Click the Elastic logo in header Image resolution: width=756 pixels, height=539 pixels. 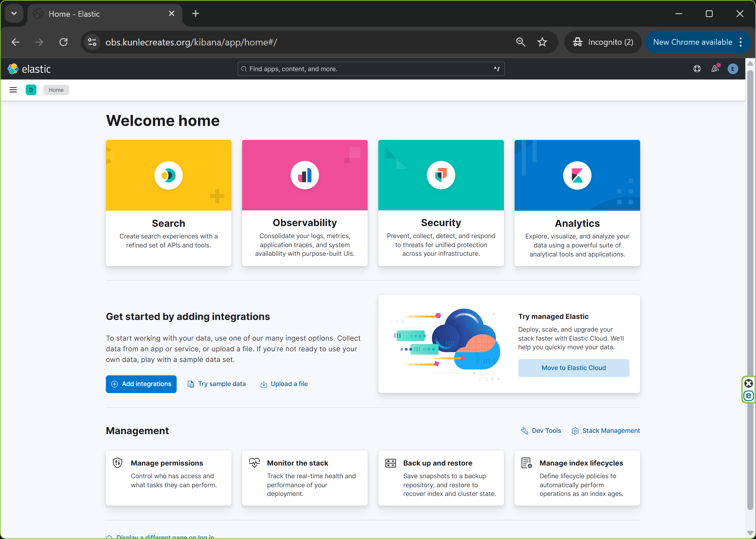point(29,69)
